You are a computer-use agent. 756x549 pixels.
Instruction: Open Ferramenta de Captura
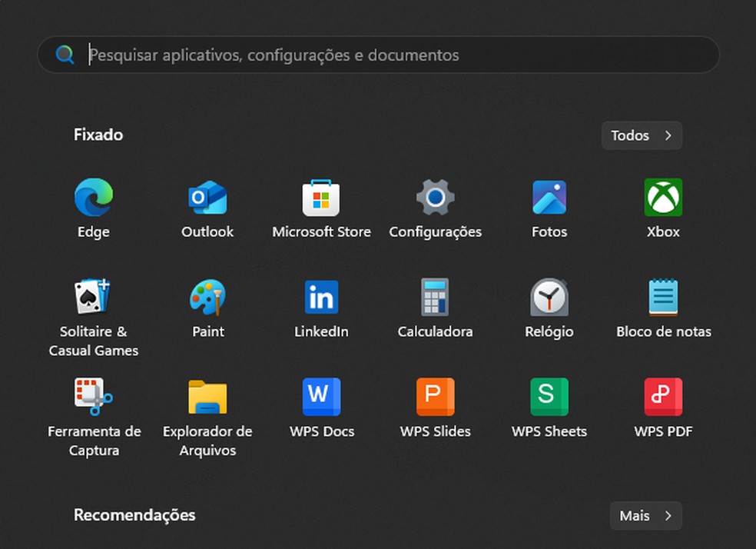tap(94, 398)
